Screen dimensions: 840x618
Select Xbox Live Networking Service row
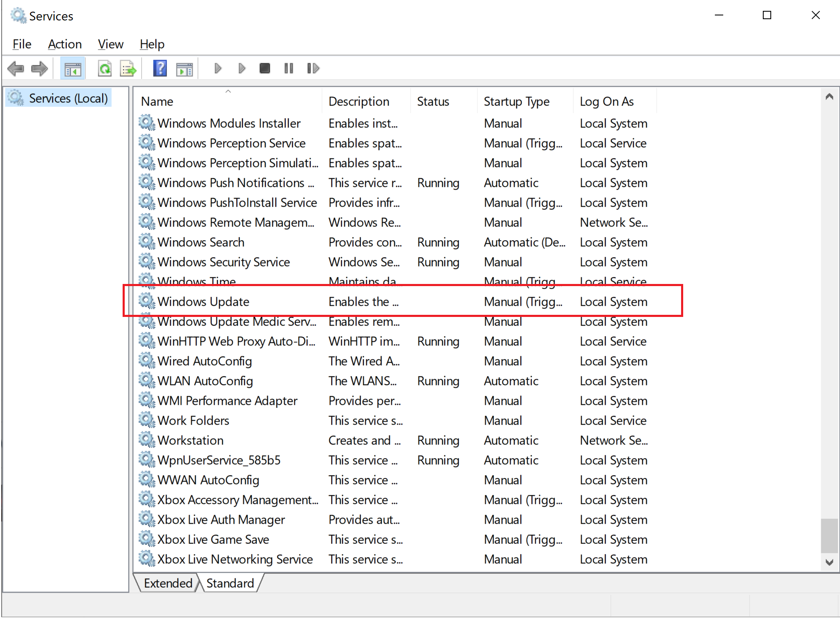(x=397, y=559)
